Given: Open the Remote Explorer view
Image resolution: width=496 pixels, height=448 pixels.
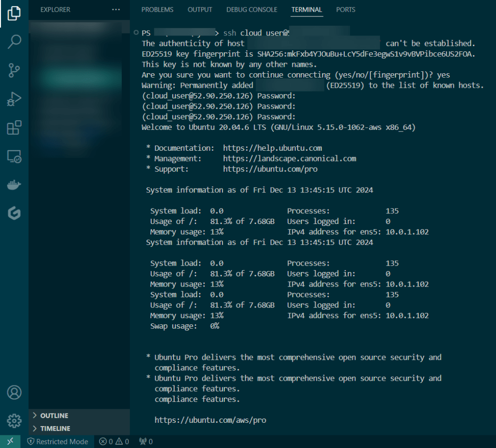Looking at the screenshot, I should [x=14, y=157].
